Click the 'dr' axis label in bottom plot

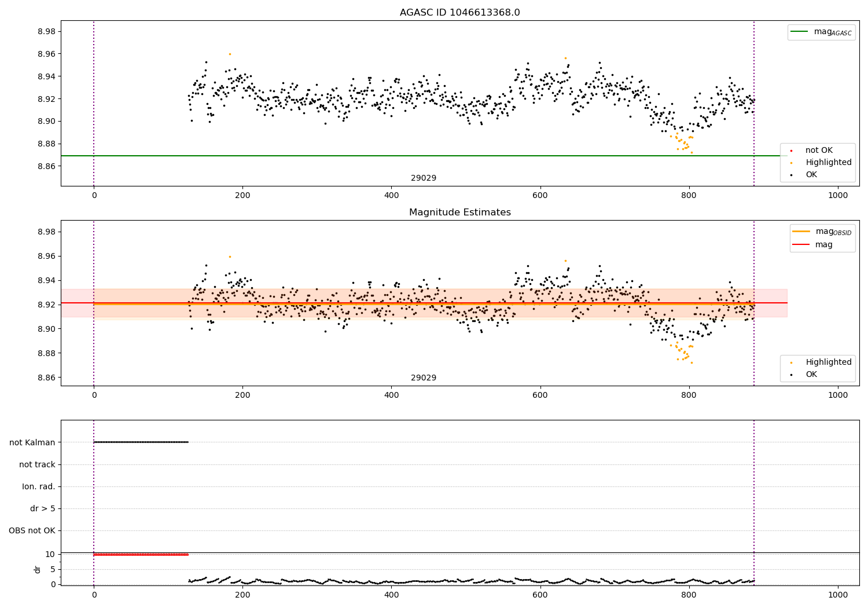pos(38,569)
